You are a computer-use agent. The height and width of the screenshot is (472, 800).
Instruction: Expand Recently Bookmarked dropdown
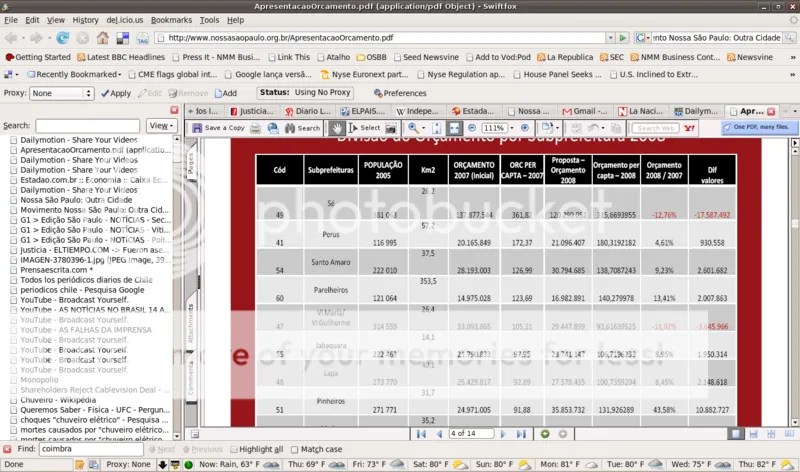(74, 74)
